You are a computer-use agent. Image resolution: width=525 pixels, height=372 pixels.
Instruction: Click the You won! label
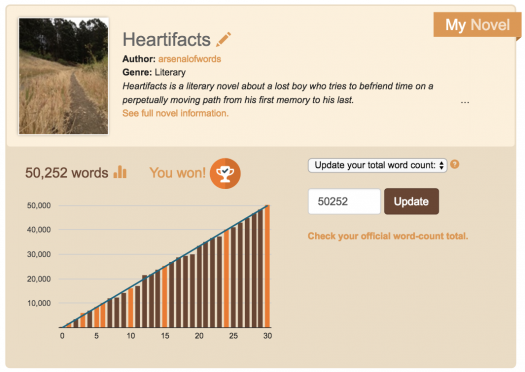[177, 173]
